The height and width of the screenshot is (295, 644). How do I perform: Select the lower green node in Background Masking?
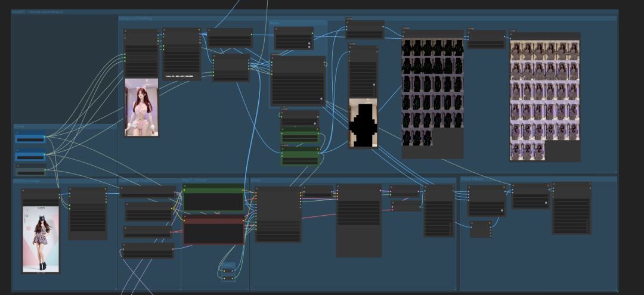click(x=300, y=156)
